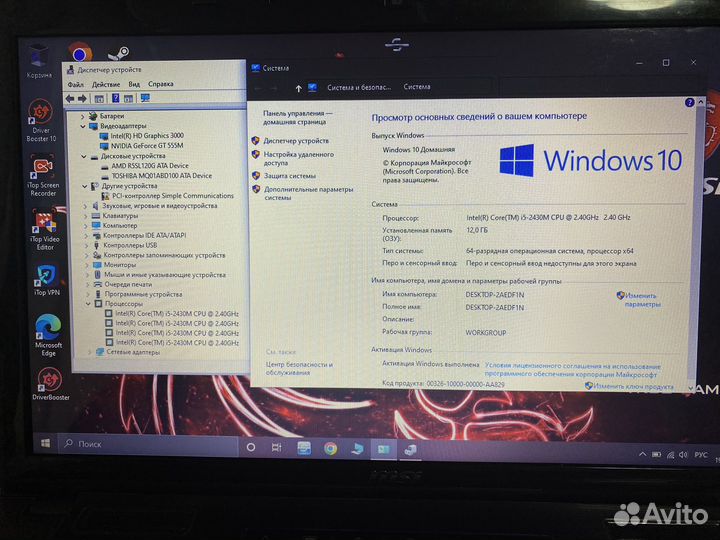
Task: Open the Справка menu
Action: (161, 84)
